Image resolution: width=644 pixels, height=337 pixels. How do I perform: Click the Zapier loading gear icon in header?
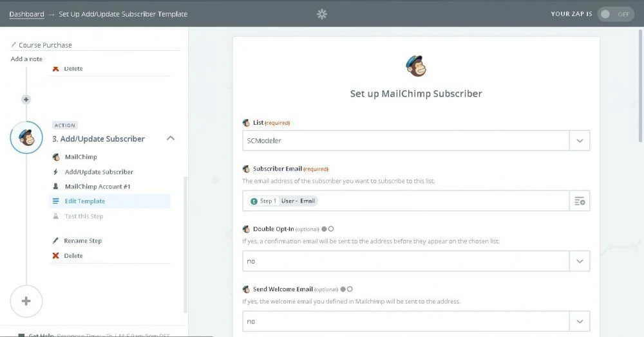coord(322,14)
